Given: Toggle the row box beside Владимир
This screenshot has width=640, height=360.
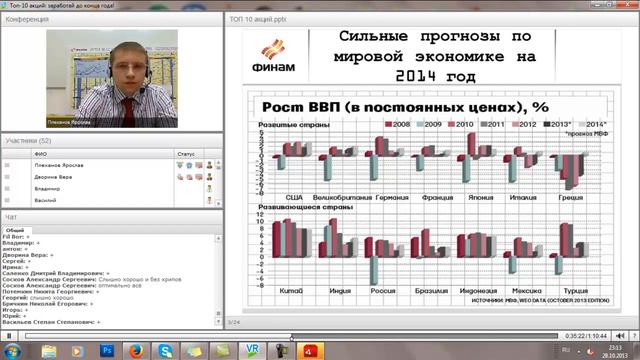Looking at the screenshot, I should point(7,189).
